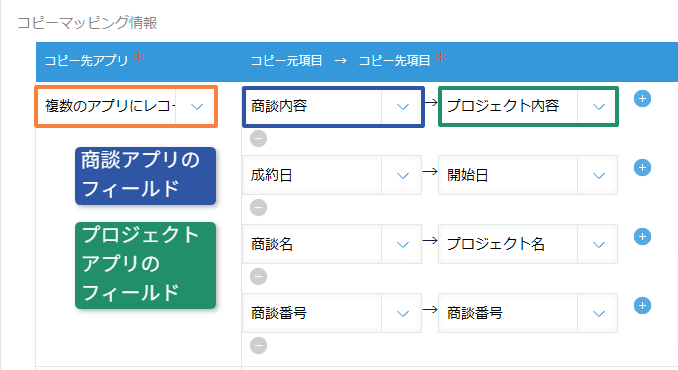Add a mapping row after 商談名
Viewport: 678px width, 370px height.
coord(642,237)
